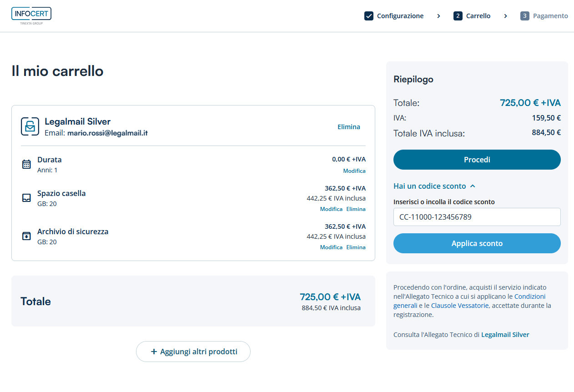The width and height of the screenshot is (574, 392).
Task: Edit Spazio casella via Modifica
Action: [x=331, y=209]
